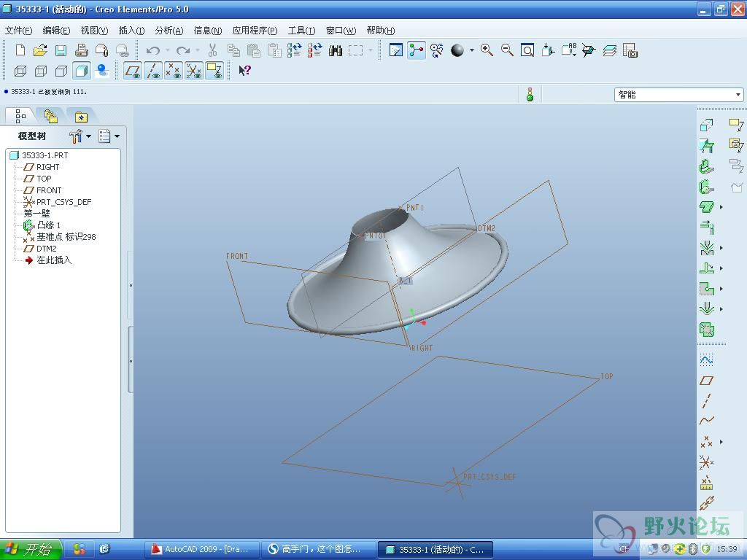The width and height of the screenshot is (747, 560).
Task: Open the 分析(A) menu
Action: [x=169, y=31]
